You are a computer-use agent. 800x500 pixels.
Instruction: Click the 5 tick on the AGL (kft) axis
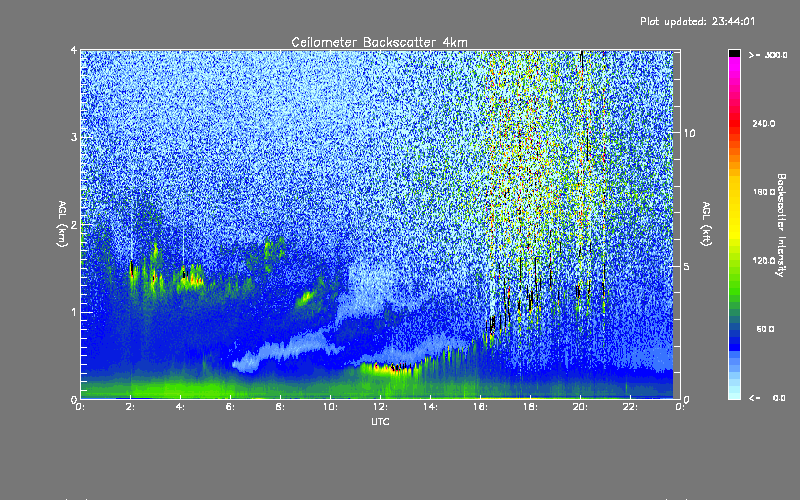point(687,266)
